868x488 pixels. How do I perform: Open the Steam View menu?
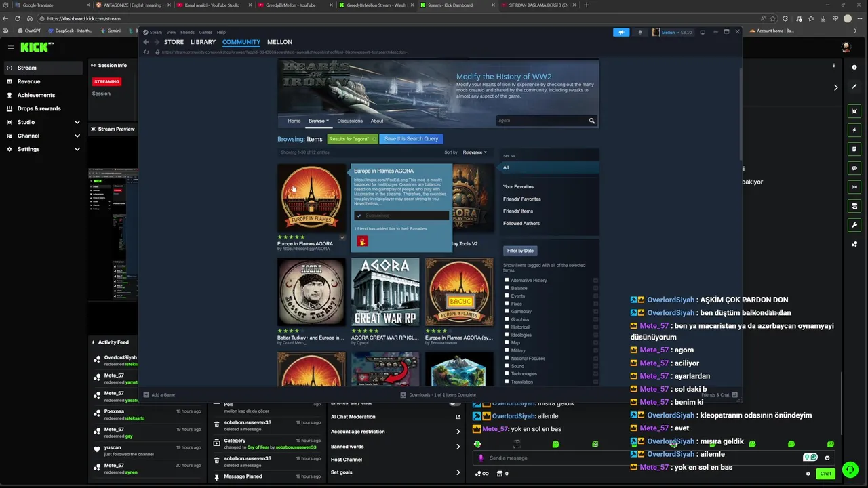[x=172, y=32]
